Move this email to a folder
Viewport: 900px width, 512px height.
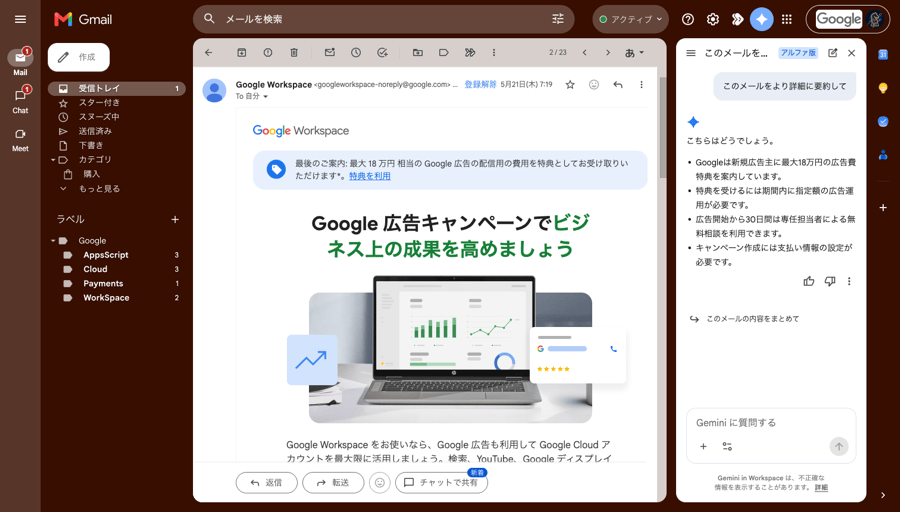coord(418,53)
